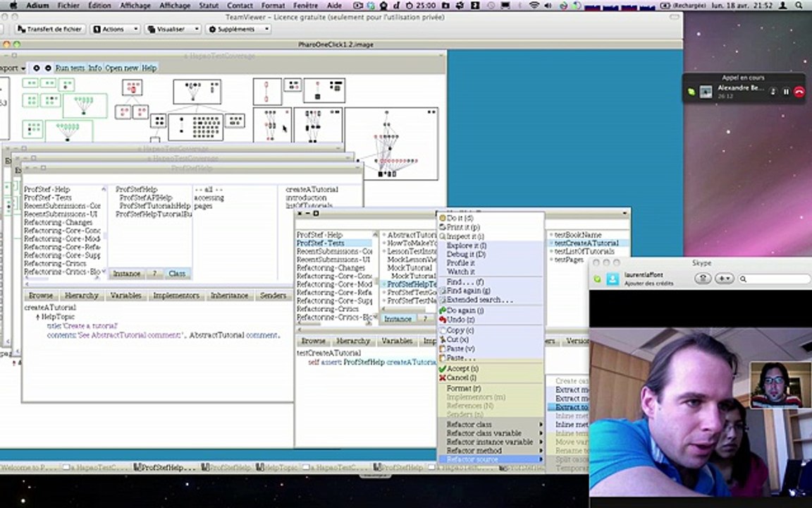Screen dimensions: 812x508
Task: Select ProfStef-Help category in front browser
Action: tap(319, 235)
